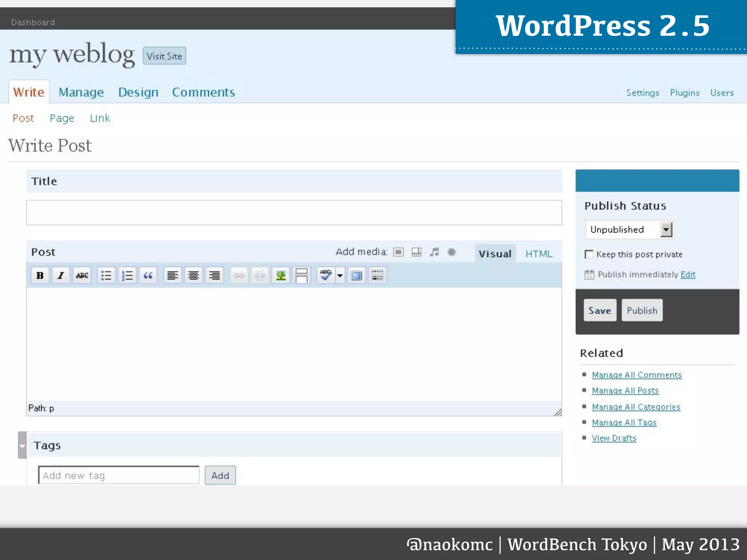
Task: Center align text in the editor
Action: pos(193,275)
